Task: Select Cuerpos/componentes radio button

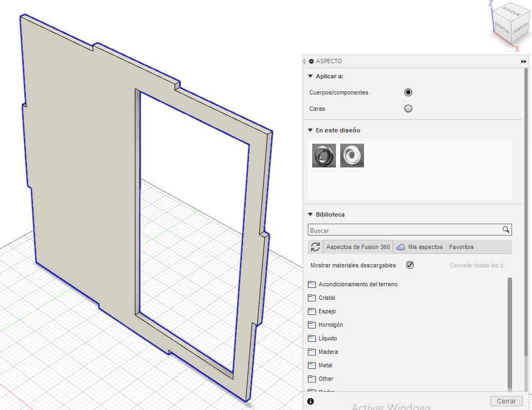Action: pos(408,92)
